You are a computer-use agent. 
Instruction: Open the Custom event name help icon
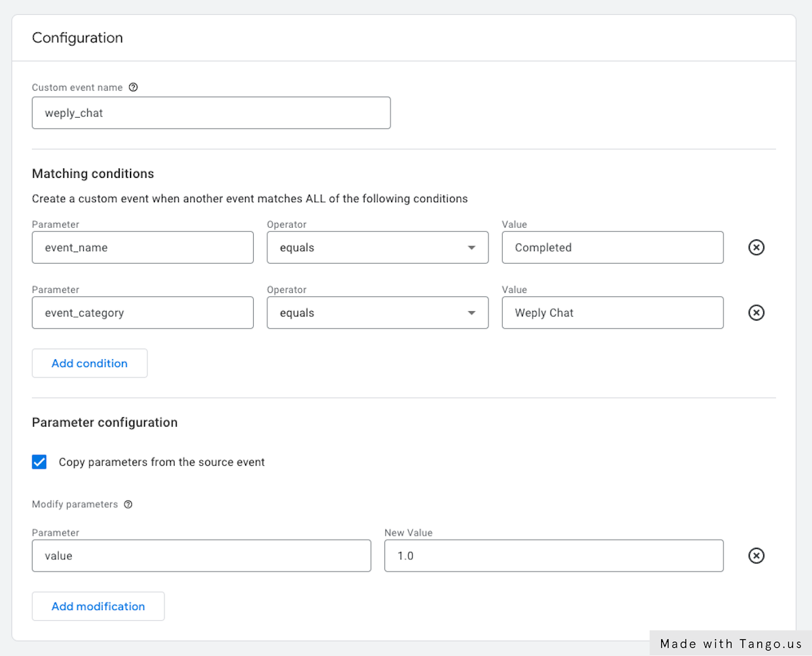point(133,87)
